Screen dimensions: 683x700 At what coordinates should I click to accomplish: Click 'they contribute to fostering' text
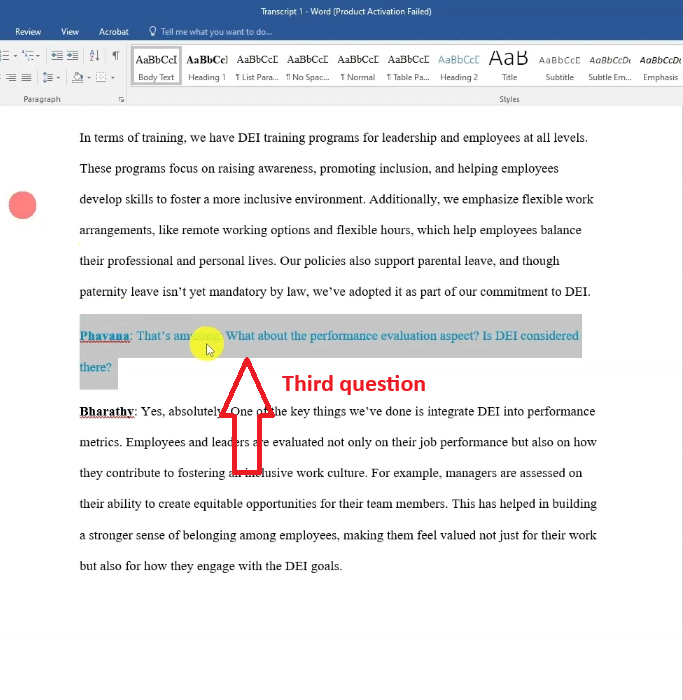point(152,473)
